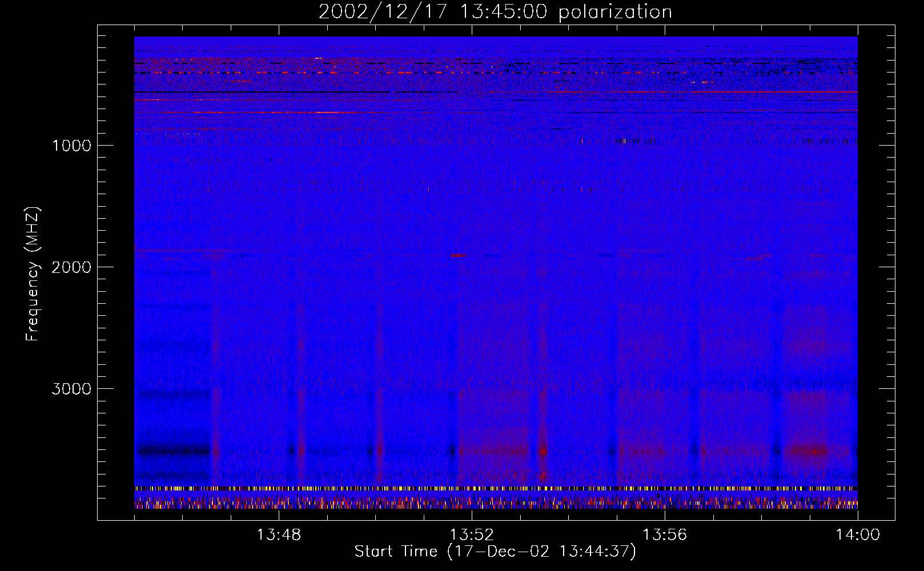Click the '1000' frequency tick label
The height and width of the screenshot is (571, 924).
[71, 146]
